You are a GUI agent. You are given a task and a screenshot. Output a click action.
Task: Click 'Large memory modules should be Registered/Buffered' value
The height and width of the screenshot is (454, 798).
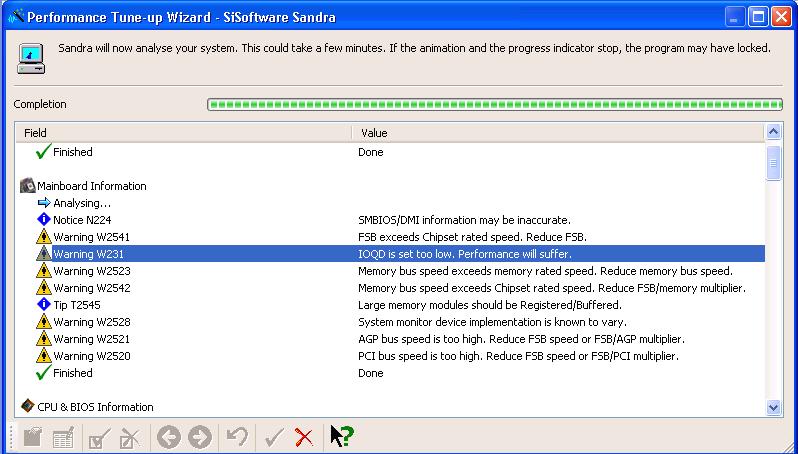tap(490, 305)
